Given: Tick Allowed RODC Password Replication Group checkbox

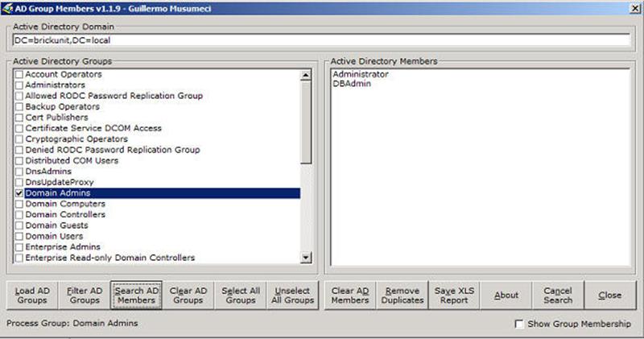Looking at the screenshot, I should point(19,96).
